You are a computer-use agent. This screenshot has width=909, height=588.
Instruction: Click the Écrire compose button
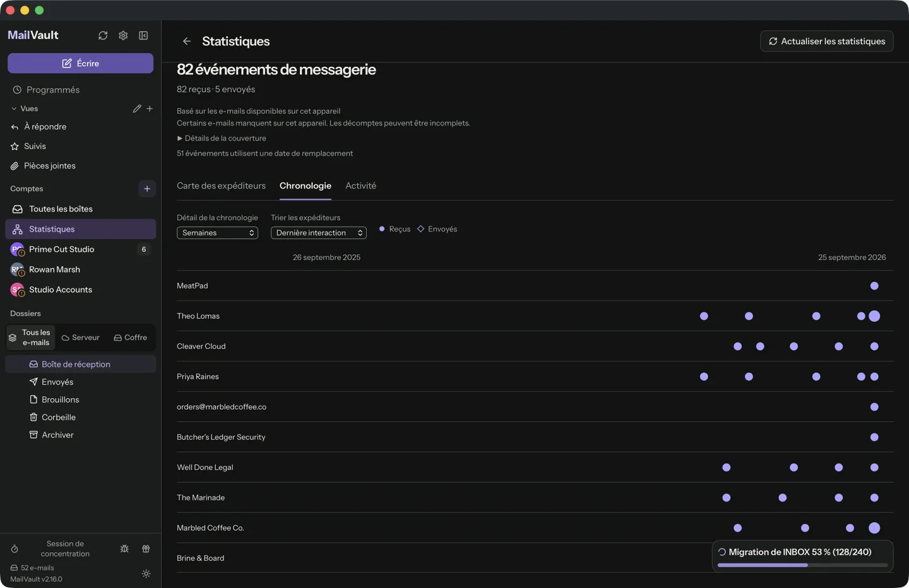[x=80, y=63]
